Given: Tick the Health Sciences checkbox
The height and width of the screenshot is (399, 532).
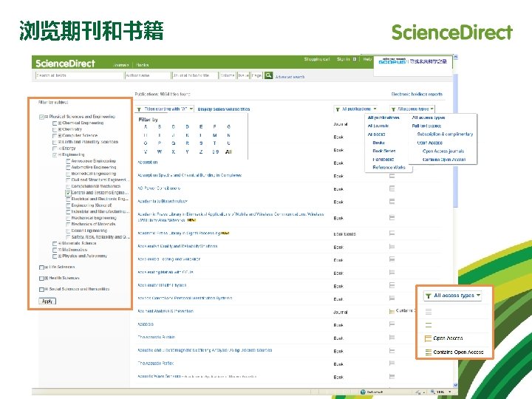Looking at the screenshot, I should (41, 279).
